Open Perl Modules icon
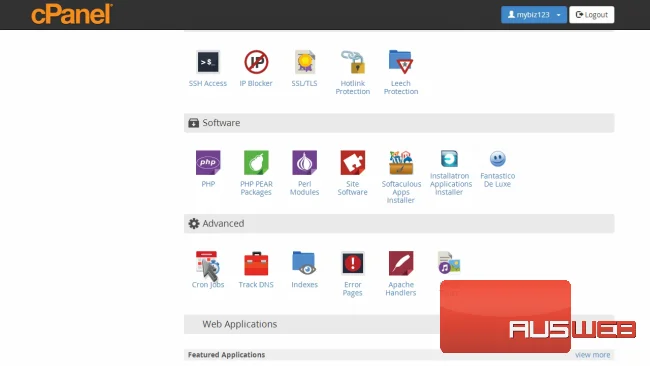This screenshot has height=366, width=650. [x=304, y=162]
